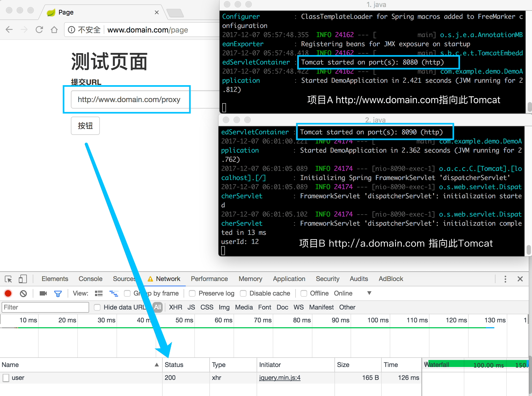Click the 提交URL input field
The image size is (532, 396).
(145, 99)
